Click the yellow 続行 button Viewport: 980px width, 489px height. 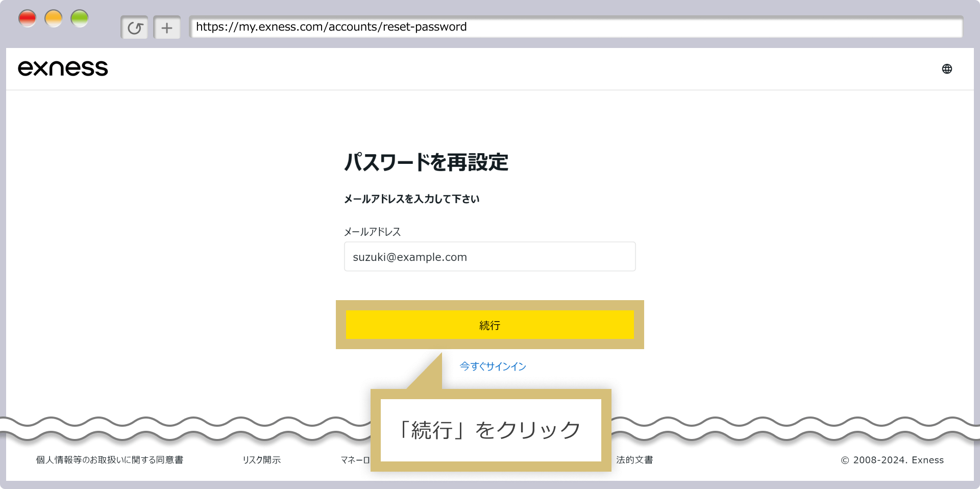pyautogui.click(x=490, y=325)
